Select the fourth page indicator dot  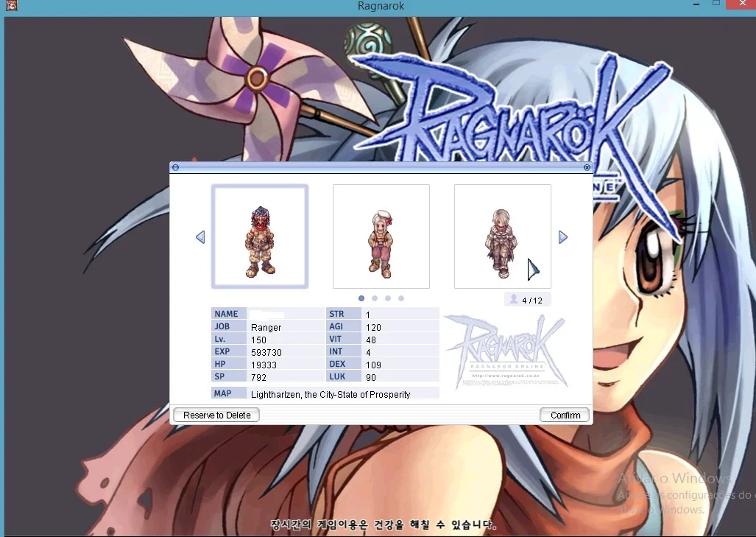click(x=401, y=298)
